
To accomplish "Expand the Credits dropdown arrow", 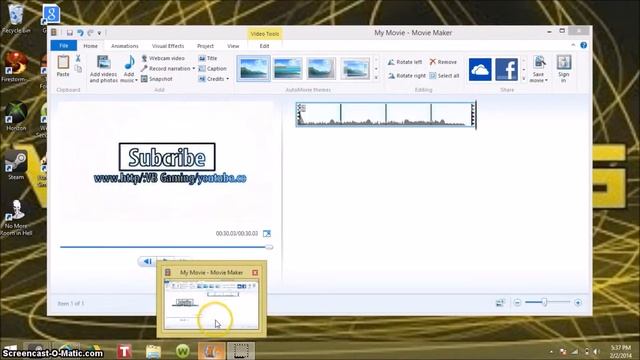I will [227, 79].
